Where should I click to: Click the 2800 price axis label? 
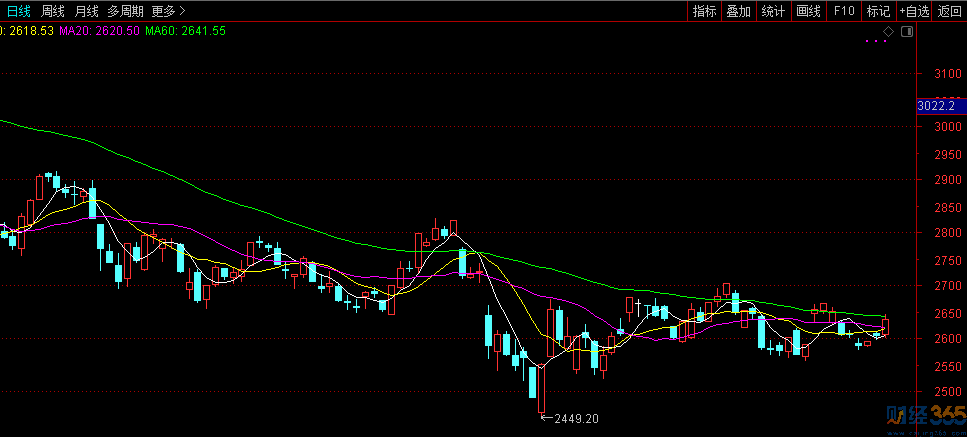(x=948, y=233)
